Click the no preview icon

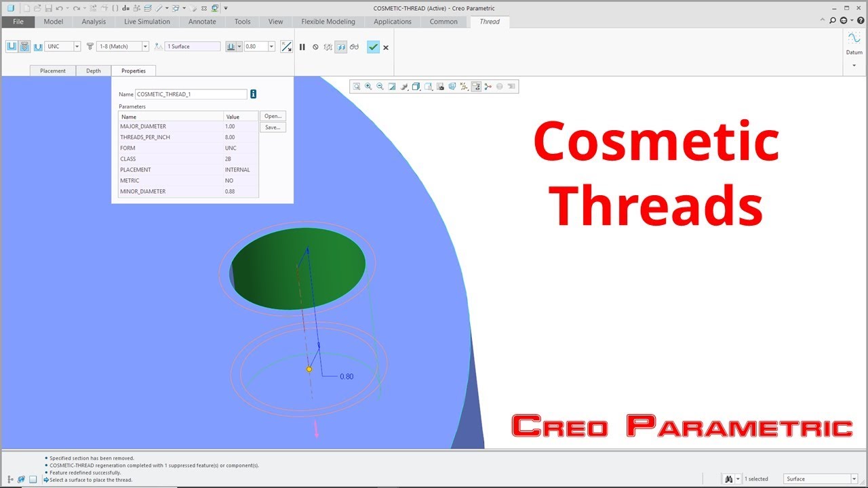click(315, 47)
